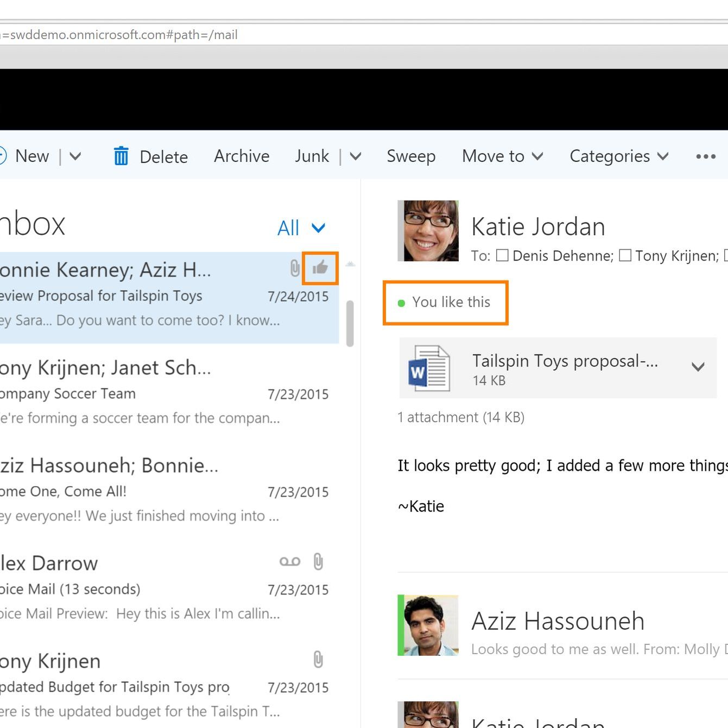Click the New mail button
Viewport: 728px width, 728px height.
point(31,156)
